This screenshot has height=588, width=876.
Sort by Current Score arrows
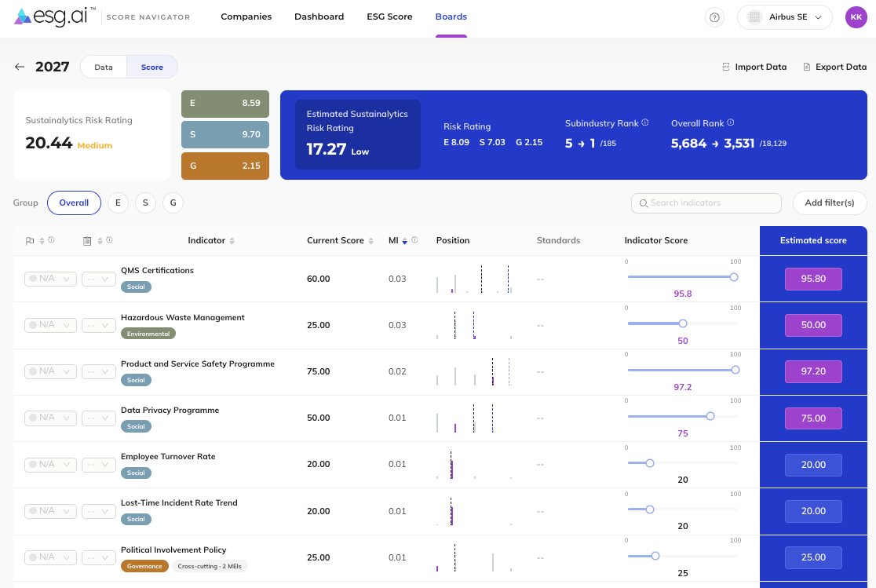pyautogui.click(x=370, y=241)
